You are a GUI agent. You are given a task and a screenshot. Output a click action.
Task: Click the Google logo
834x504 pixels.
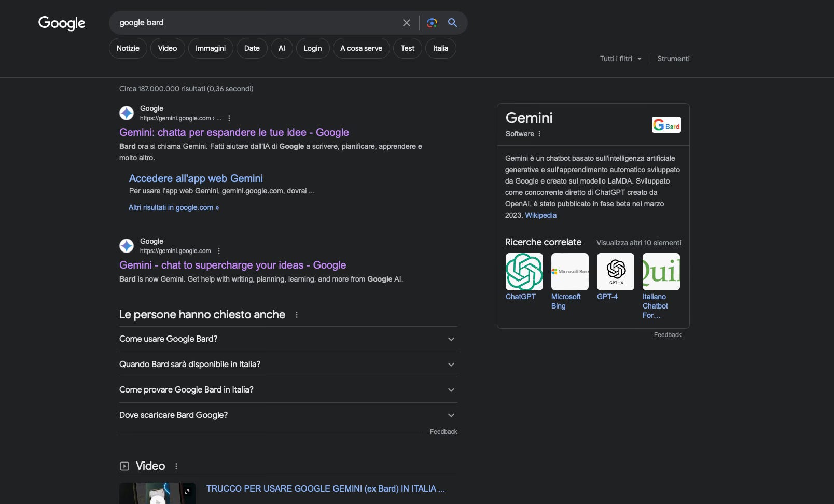[62, 23]
